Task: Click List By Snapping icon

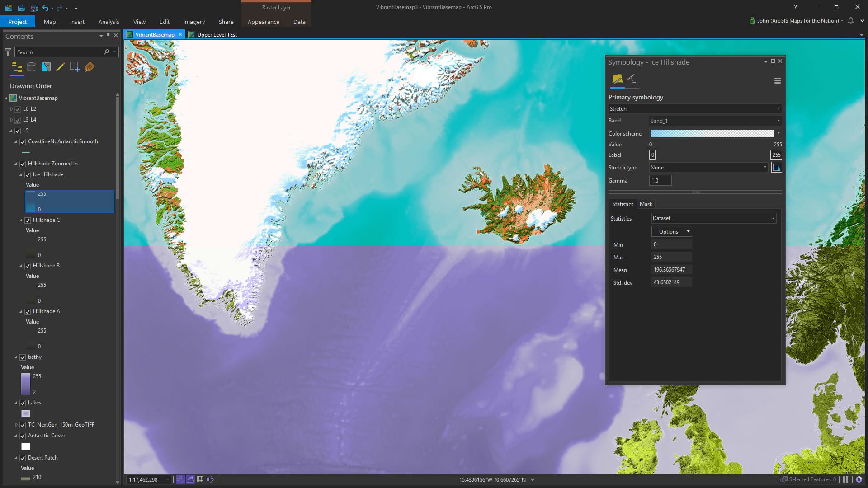Action: click(x=75, y=67)
